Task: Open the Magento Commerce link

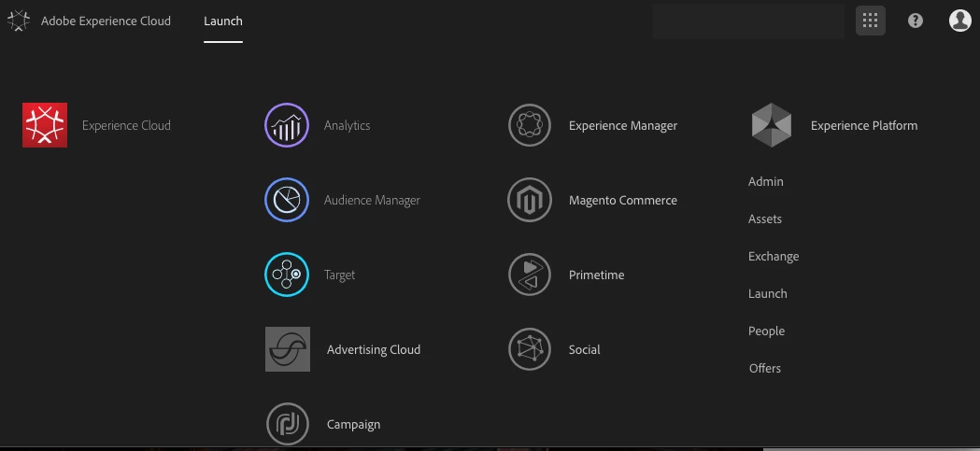Action: (x=623, y=200)
